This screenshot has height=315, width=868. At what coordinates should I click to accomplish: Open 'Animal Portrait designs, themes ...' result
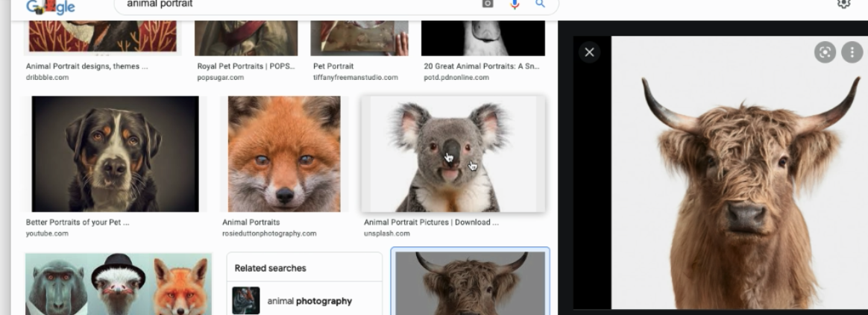[x=87, y=66]
